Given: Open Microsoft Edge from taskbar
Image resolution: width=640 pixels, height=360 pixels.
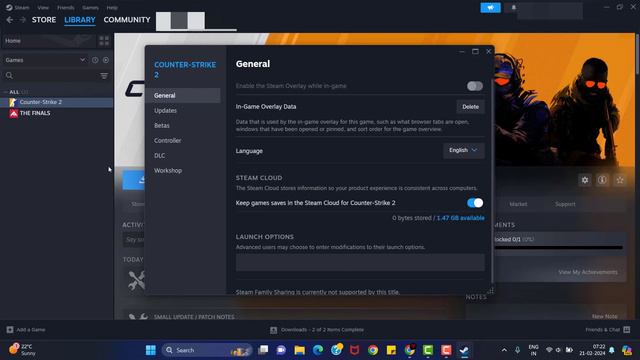Looking at the screenshot, I should point(318,350).
